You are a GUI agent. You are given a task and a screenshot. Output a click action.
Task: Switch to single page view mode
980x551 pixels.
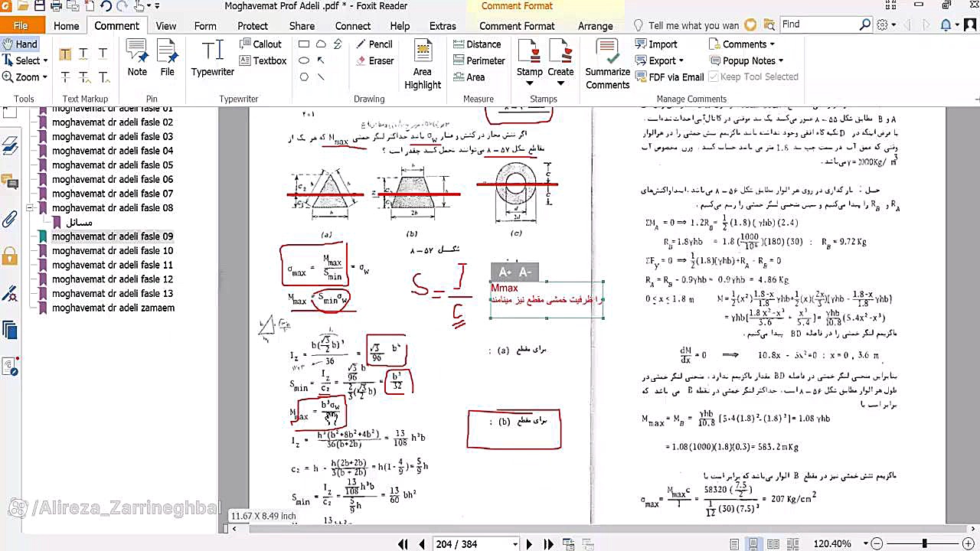point(735,544)
